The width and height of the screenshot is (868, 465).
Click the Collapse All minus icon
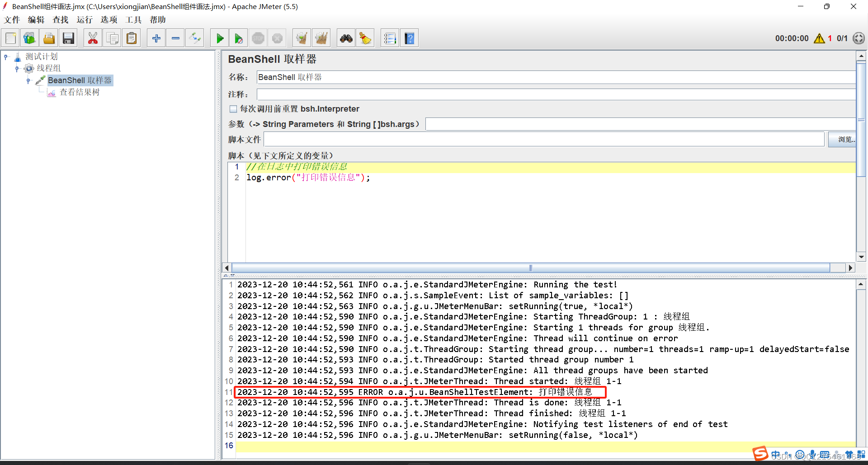click(x=175, y=38)
